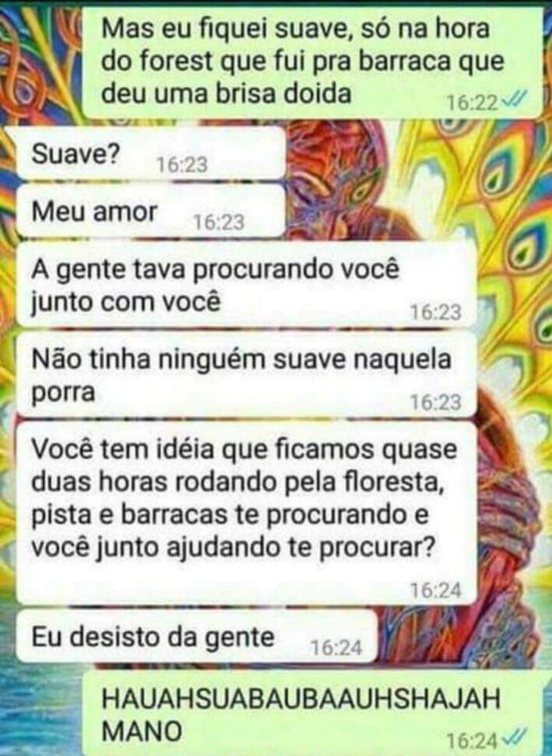Tap the 'Não tinha ninguém suave naquela' message
Screen dimensions: 552x756
pyautogui.click(x=247, y=374)
